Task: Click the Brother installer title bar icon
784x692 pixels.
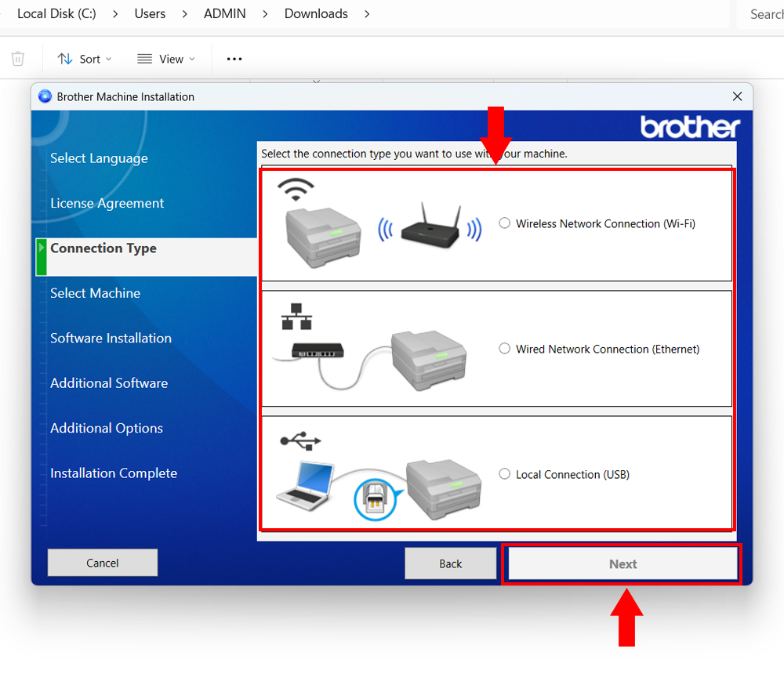Action: (45, 96)
